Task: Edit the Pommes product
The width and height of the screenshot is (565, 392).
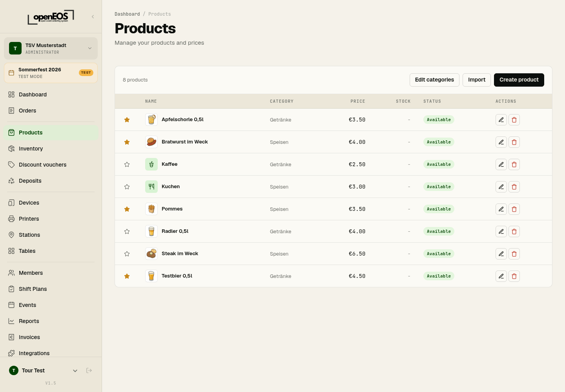Action: [x=501, y=209]
